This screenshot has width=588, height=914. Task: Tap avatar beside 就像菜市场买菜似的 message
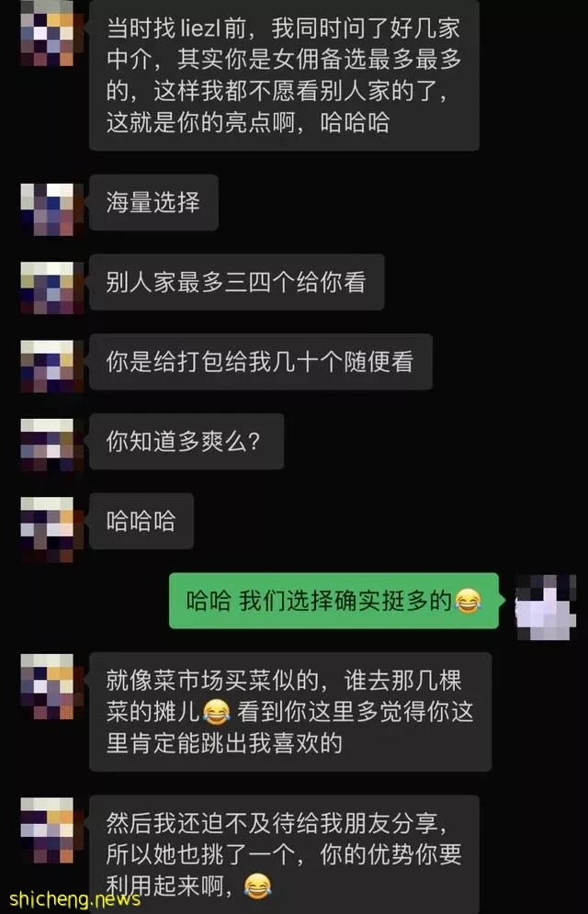tap(48, 687)
